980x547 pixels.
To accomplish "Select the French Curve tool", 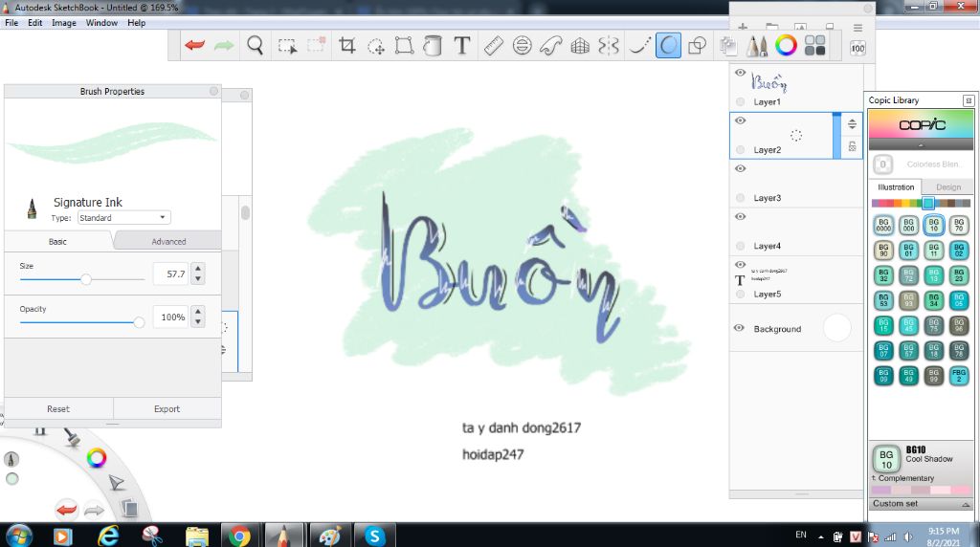I will click(550, 46).
